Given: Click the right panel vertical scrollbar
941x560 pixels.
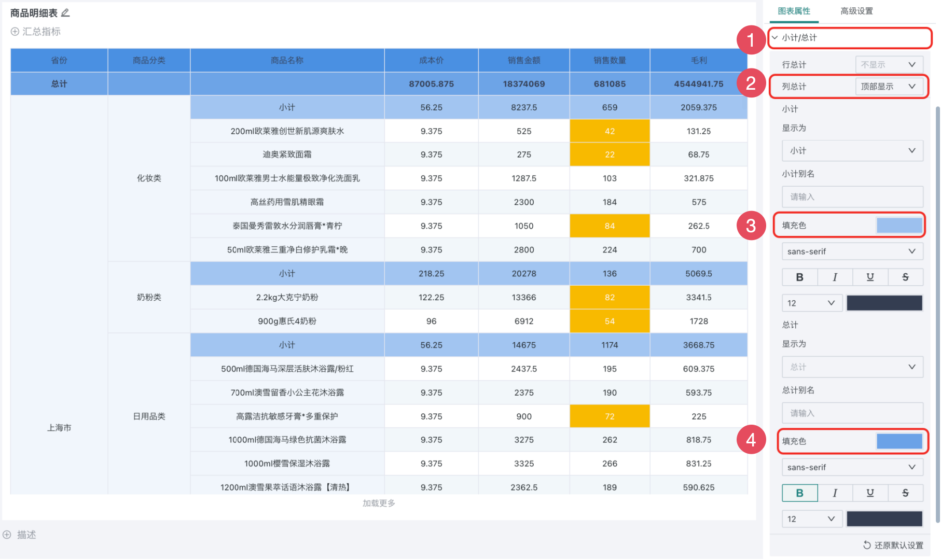Looking at the screenshot, I should [937, 314].
